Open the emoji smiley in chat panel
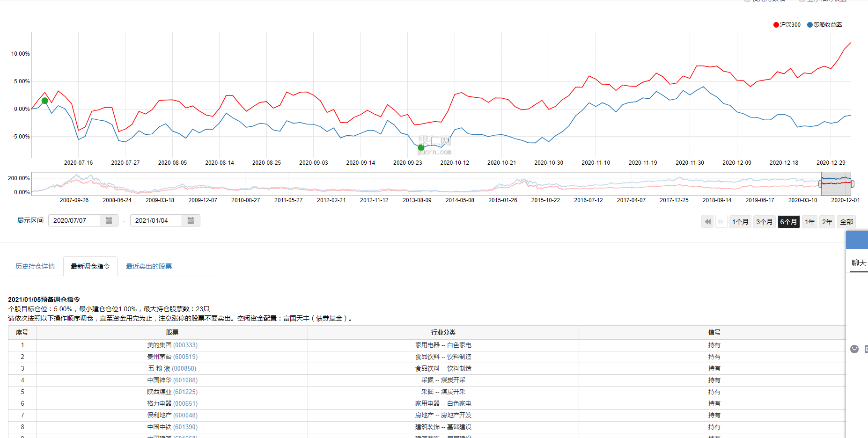The height and width of the screenshot is (438, 868). pyautogui.click(x=854, y=349)
